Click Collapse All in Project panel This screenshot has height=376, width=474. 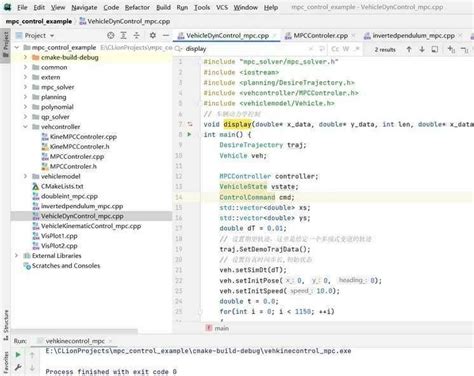click(x=137, y=35)
